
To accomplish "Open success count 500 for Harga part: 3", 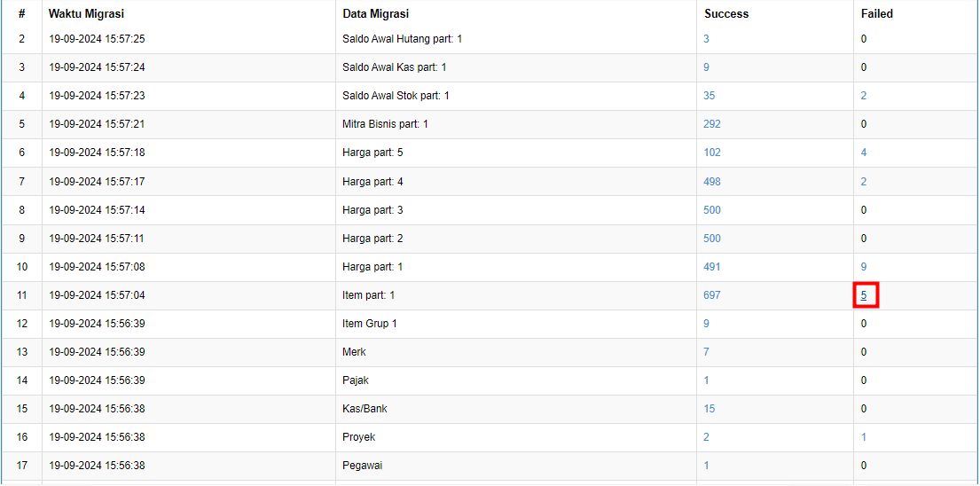I will (712, 210).
